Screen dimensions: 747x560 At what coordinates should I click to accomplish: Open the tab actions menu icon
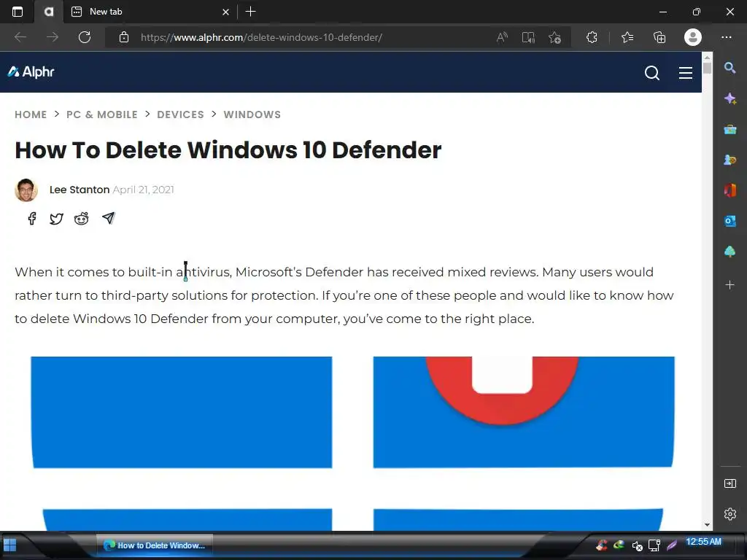pos(18,12)
